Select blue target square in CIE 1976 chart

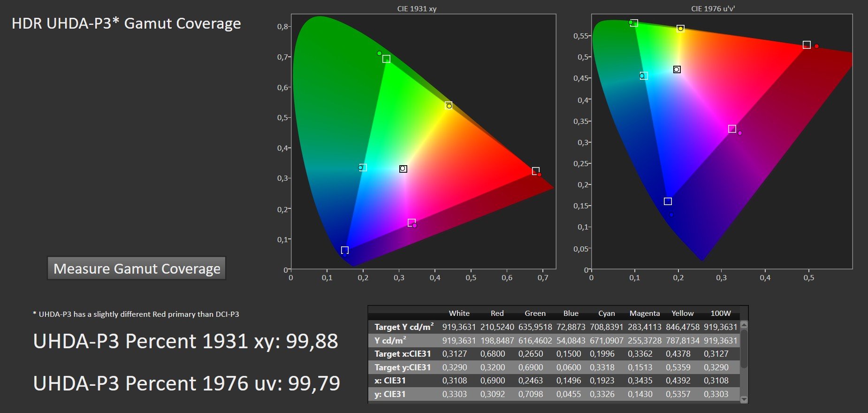tap(668, 201)
